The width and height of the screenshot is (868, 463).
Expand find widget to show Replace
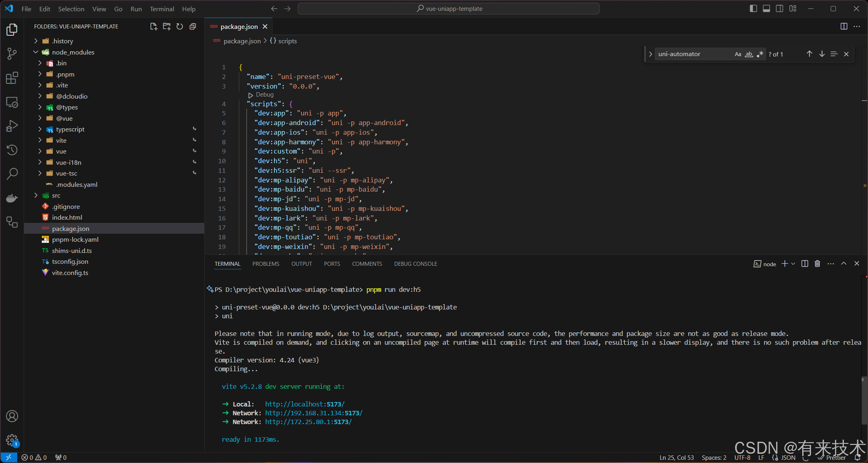click(x=650, y=54)
